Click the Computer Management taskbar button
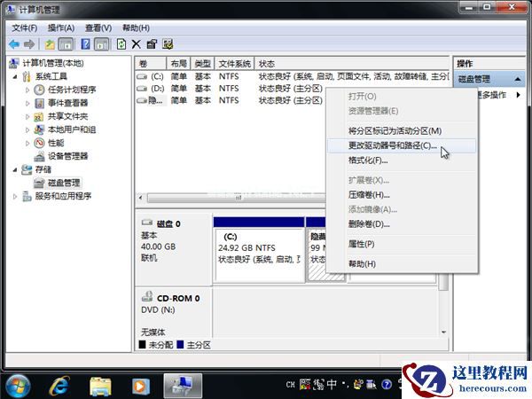This screenshot has width=532, height=399. 183,386
